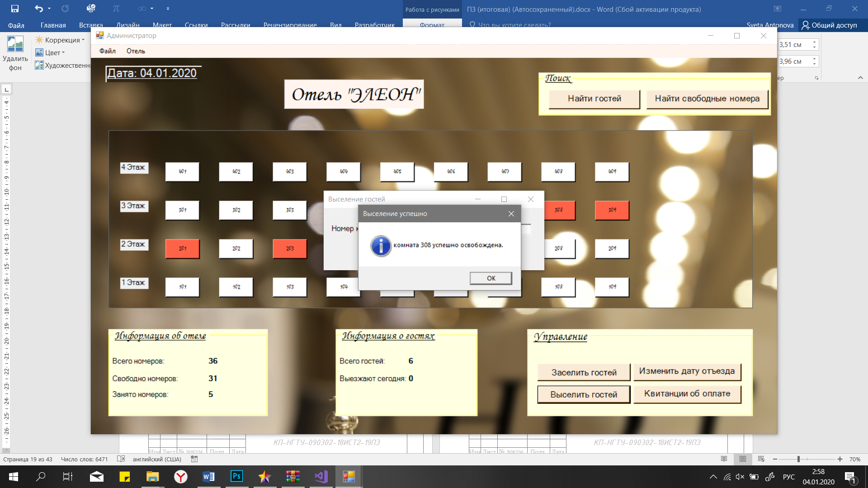Open Ribbon Display Options in Word's title bar
868x488 pixels.
click(x=778, y=9)
